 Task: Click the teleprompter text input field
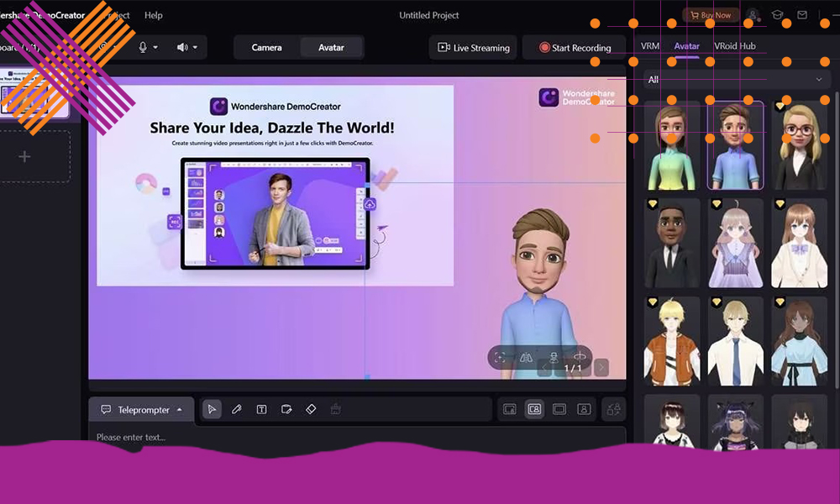click(357, 436)
